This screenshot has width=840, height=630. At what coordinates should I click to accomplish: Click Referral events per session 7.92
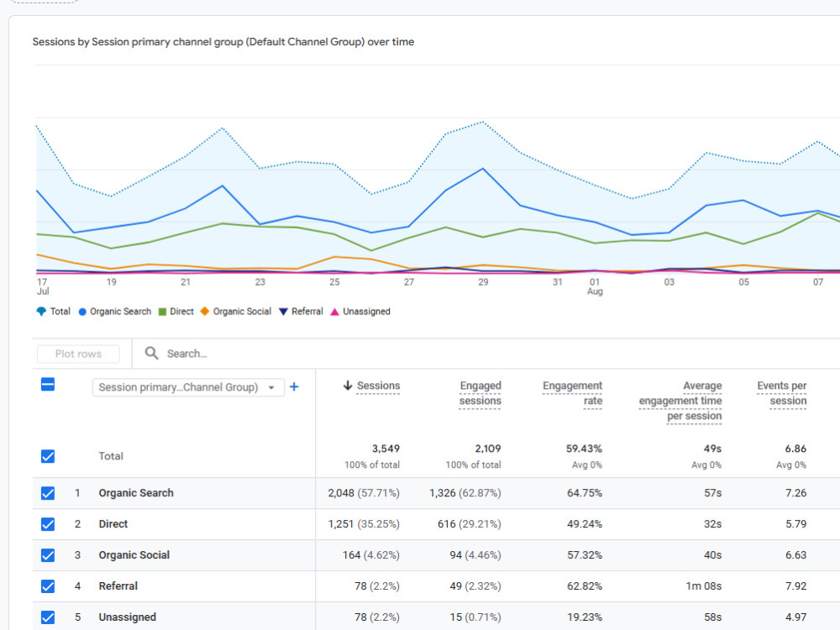pyautogui.click(x=795, y=586)
